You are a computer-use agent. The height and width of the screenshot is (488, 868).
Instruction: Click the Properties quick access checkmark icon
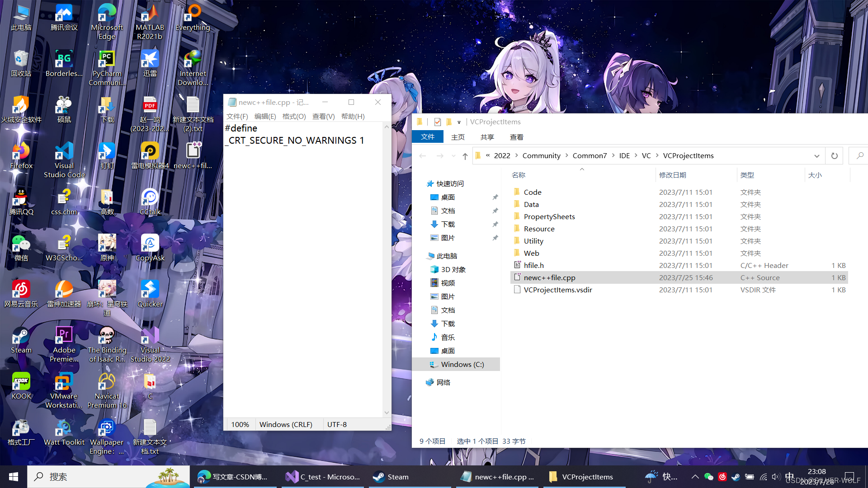[437, 122]
